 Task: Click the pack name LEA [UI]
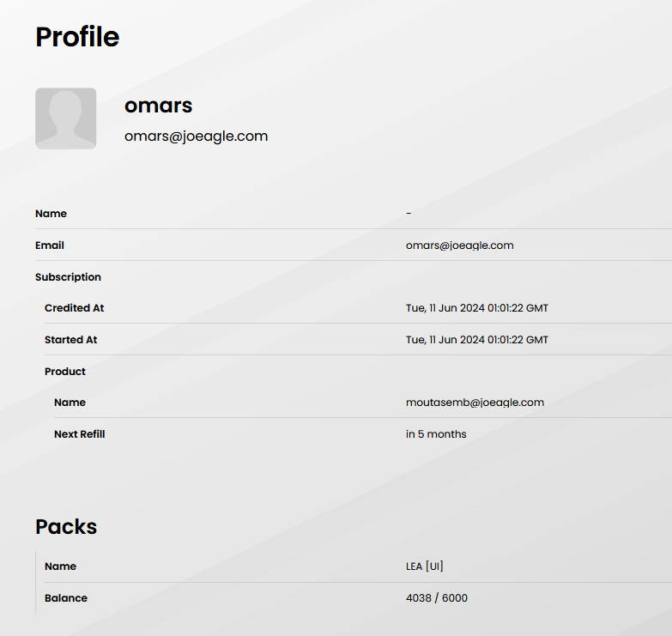click(425, 566)
